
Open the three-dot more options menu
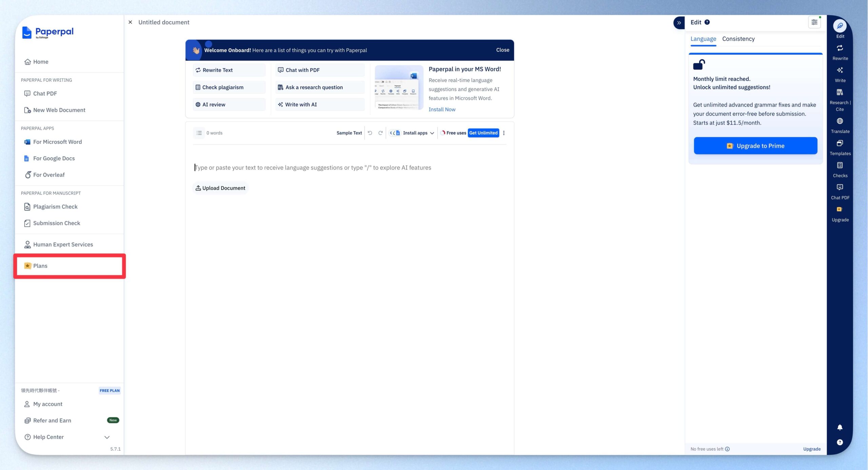[x=504, y=133]
